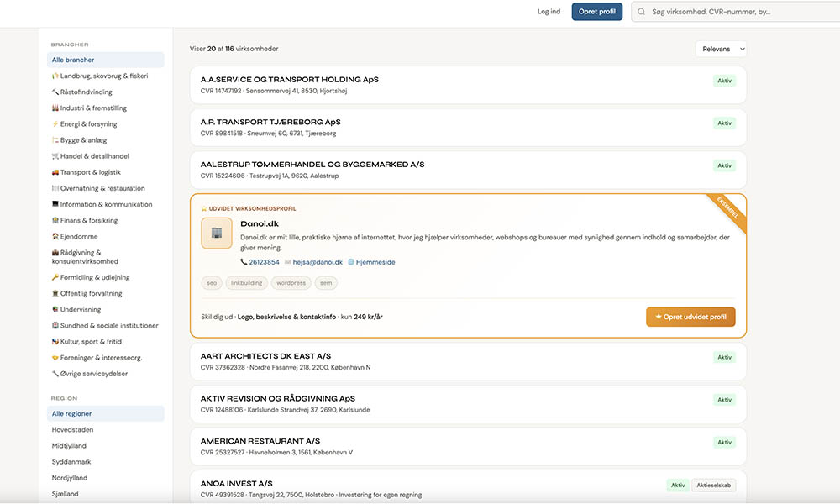The width and height of the screenshot is (840, 504).
Task: Click the seo tag chip
Action: tap(212, 283)
